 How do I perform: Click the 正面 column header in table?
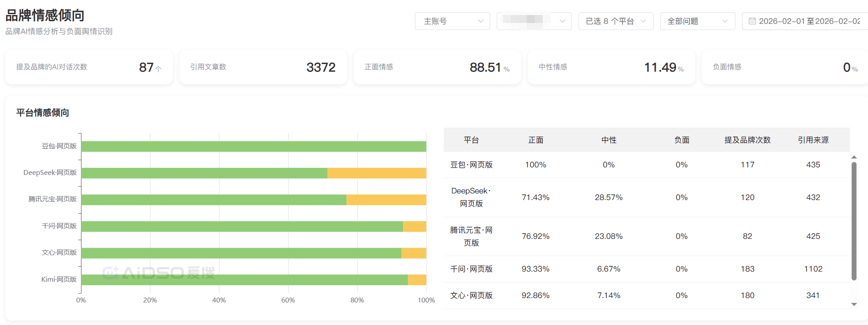536,140
